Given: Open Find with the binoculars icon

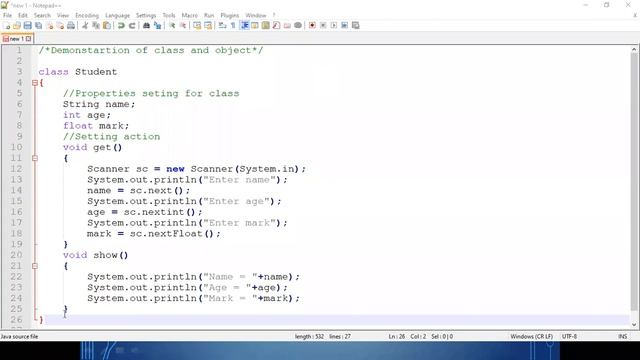Looking at the screenshot, I should tap(146, 25).
